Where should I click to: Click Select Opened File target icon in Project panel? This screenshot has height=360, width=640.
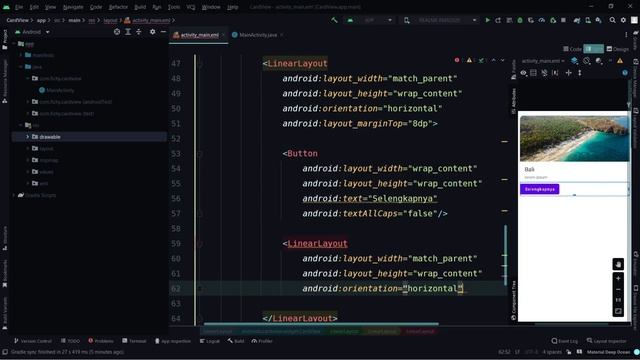coord(117,32)
